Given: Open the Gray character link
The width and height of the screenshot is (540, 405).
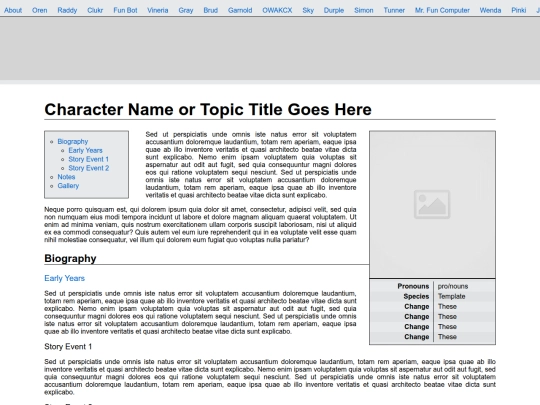Looking at the screenshot, I should [x=186, y=10].
